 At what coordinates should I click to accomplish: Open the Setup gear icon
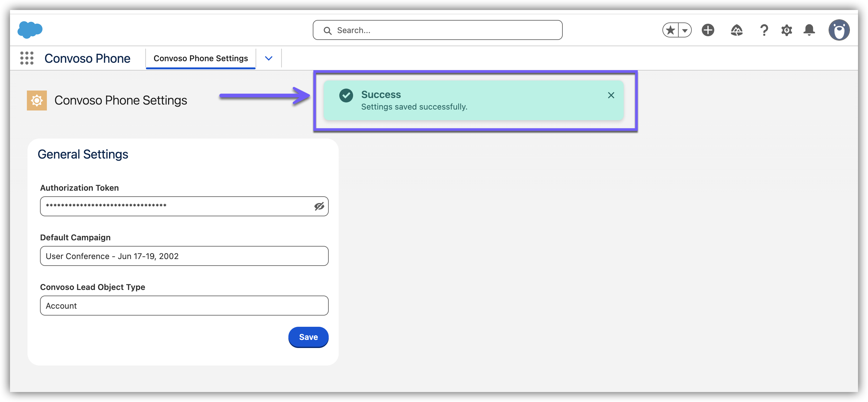tap(786, 30)
